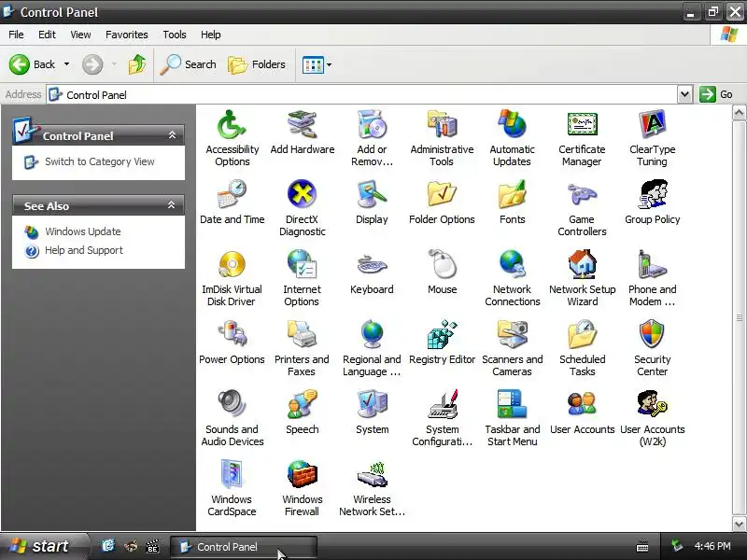The width and height of the screenshot is (747, 560).
Task: Launch DirectX Diagnostic tool
Action: pos(302,208)
